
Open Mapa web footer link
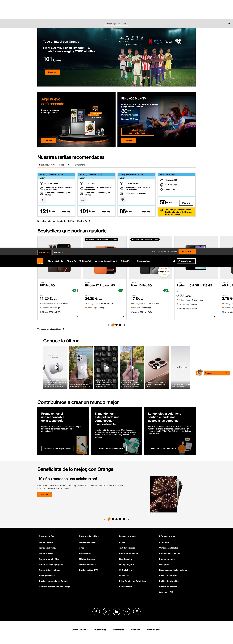click(136, 630)
